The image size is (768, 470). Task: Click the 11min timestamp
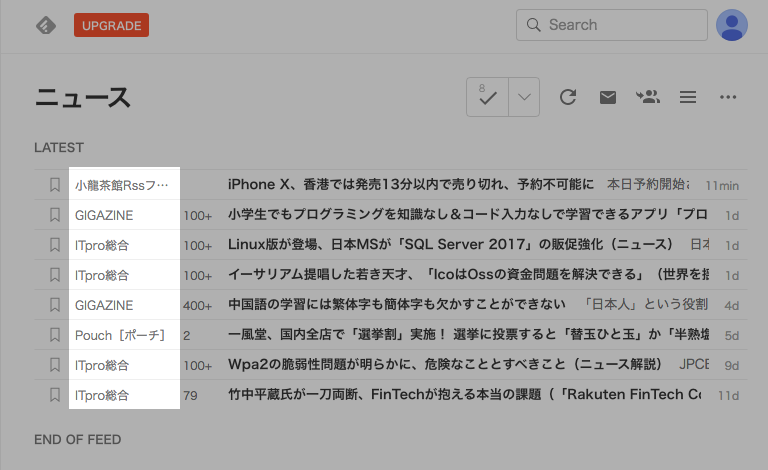[722, 186]
